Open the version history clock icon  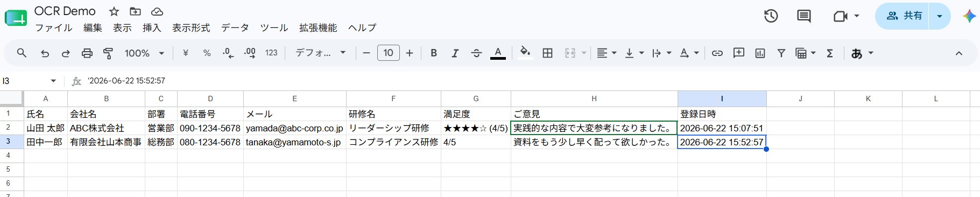771,16
